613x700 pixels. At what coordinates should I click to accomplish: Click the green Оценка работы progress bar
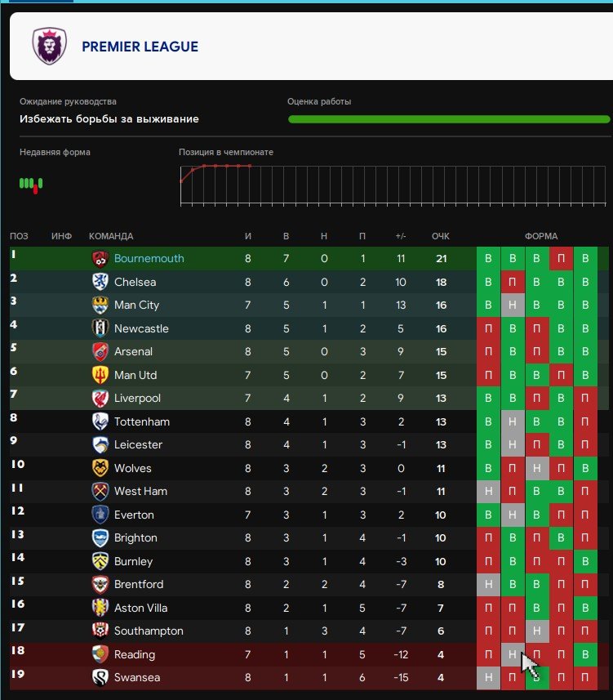pyautogui.click(x=449, y=119)
